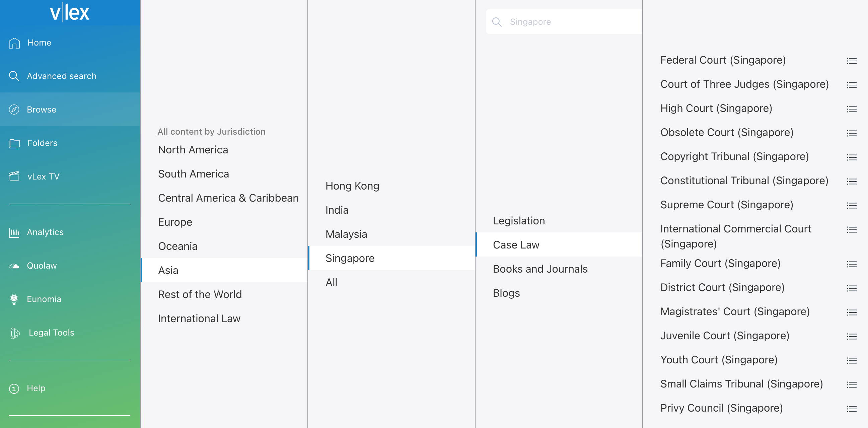Open list icon for Small Claims Tribunal
Screen dimensions: 868x428
click(x=852, y=384)
